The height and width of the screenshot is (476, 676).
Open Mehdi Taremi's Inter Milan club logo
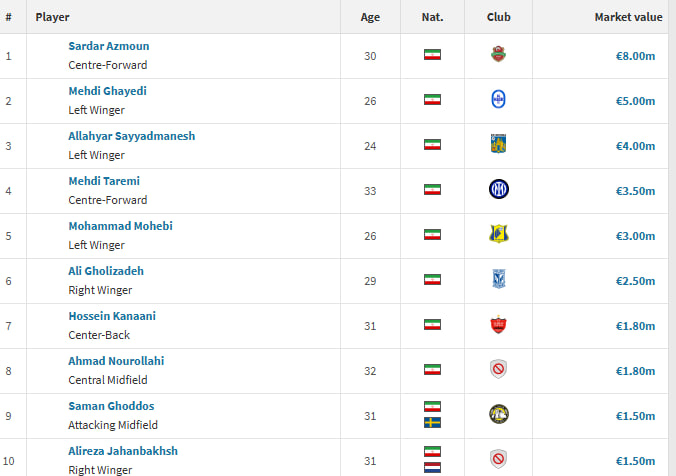(499, 190)
